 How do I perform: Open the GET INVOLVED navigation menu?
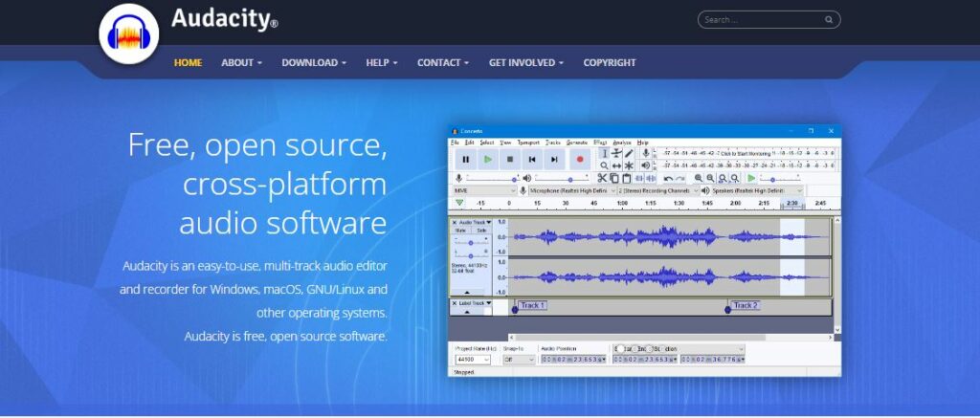point(526,62)
